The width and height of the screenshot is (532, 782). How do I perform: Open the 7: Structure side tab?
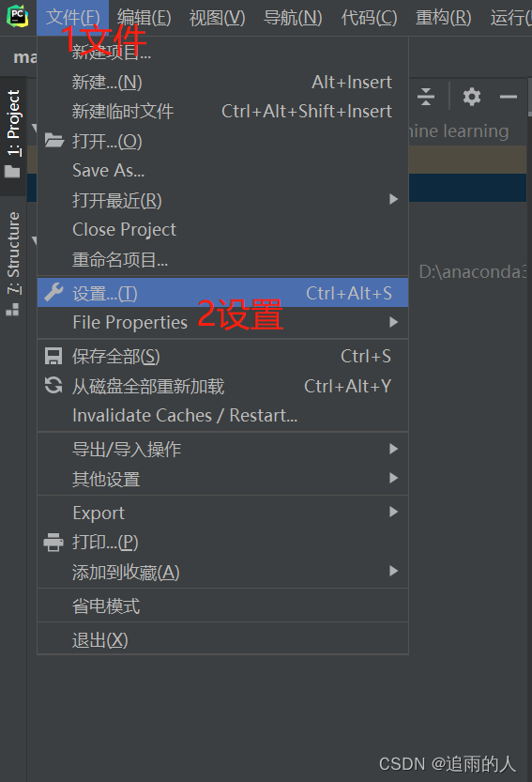(13, 265)
